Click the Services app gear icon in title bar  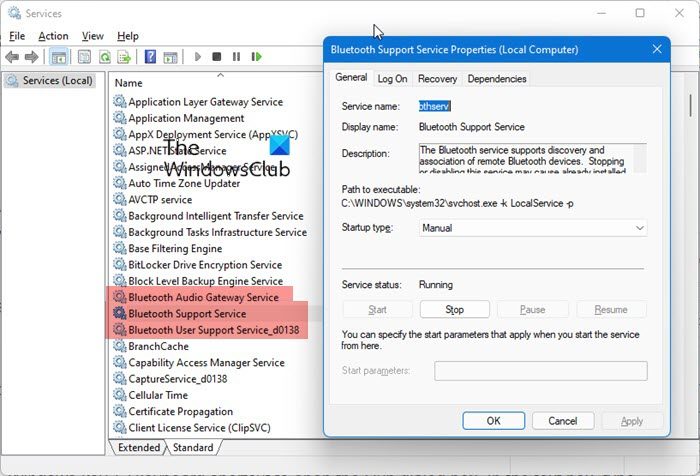(14, 13)
